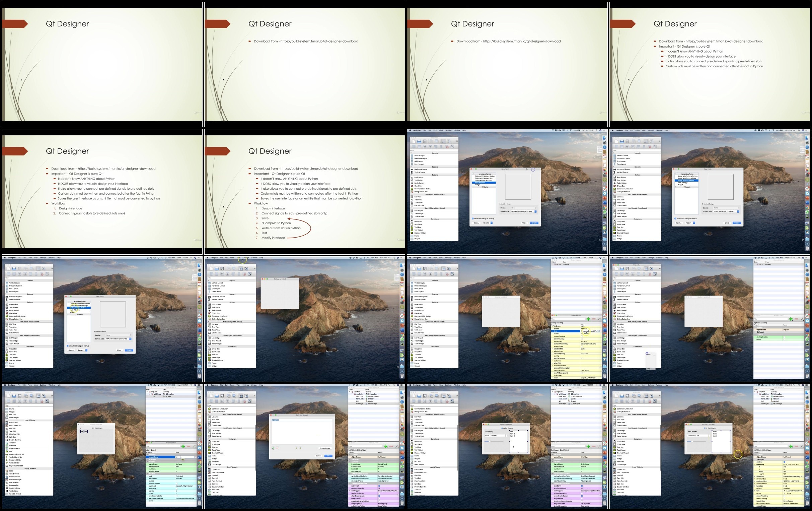The height and width of the screenshot is (511, 812).
Task: Click Combo Box widget icon in 7:16 PM frame
Action: point(210,469)
